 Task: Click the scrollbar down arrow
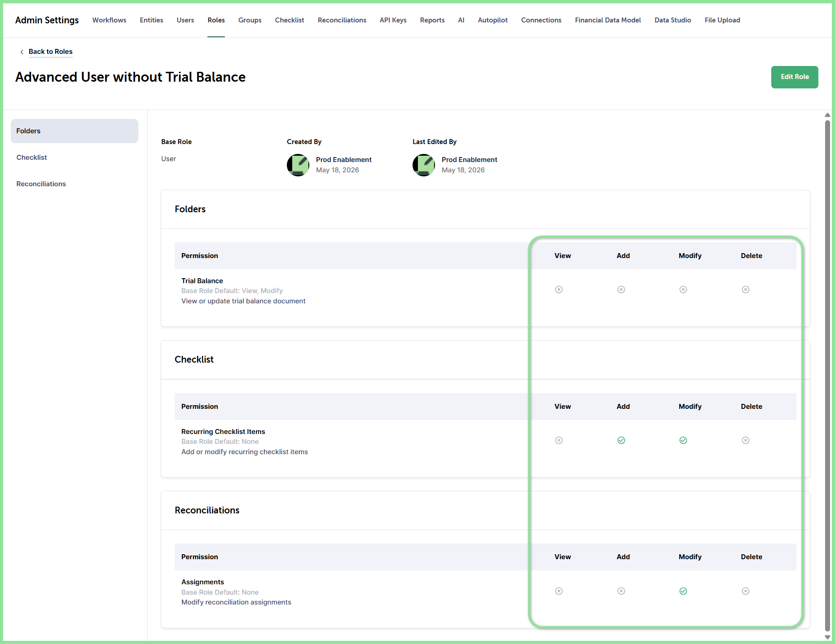(827, 637)
